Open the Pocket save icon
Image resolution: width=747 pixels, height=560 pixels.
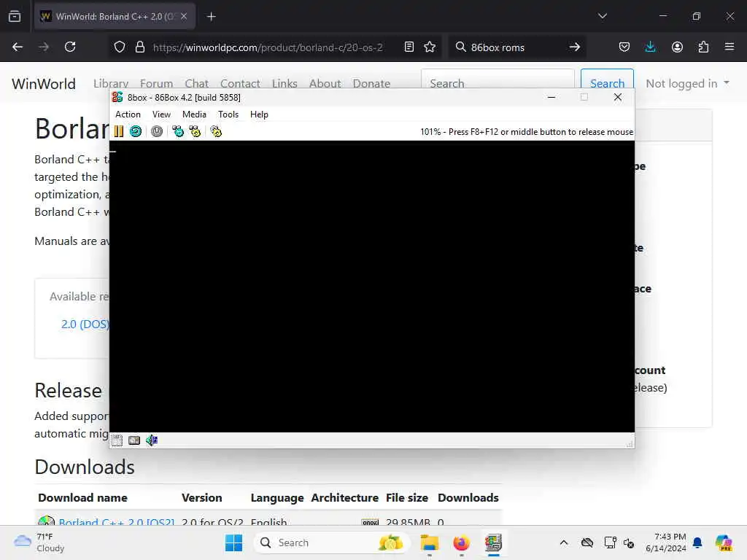(624, 47)
